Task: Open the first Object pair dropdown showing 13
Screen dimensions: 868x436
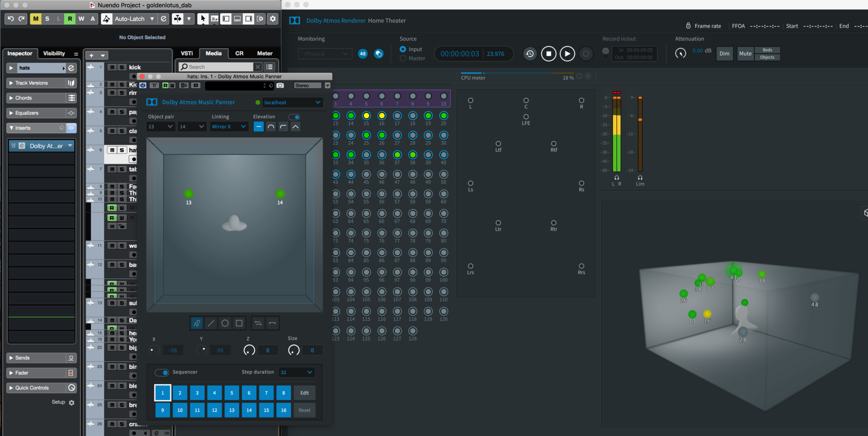Action: [x=161, y=126]
